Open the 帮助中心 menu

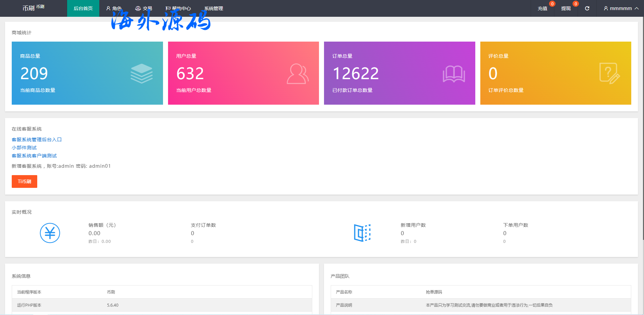click(x=178, y=8)
